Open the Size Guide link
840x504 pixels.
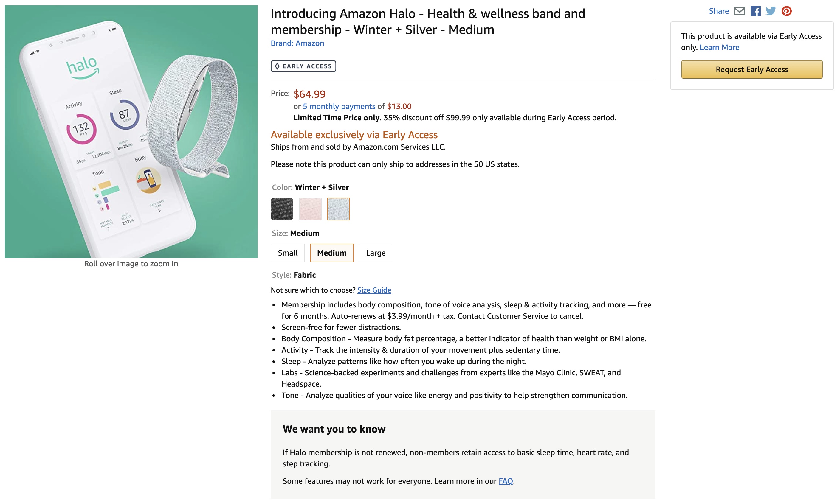tap(374, 290)
